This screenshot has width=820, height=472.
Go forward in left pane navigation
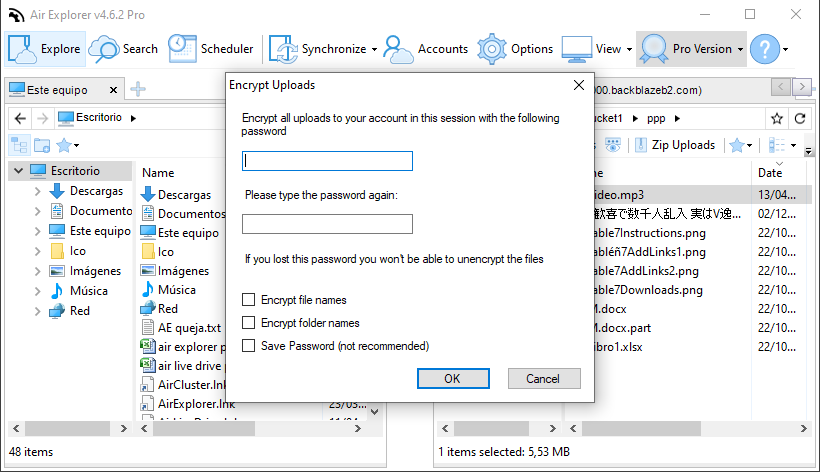(42, 119)
